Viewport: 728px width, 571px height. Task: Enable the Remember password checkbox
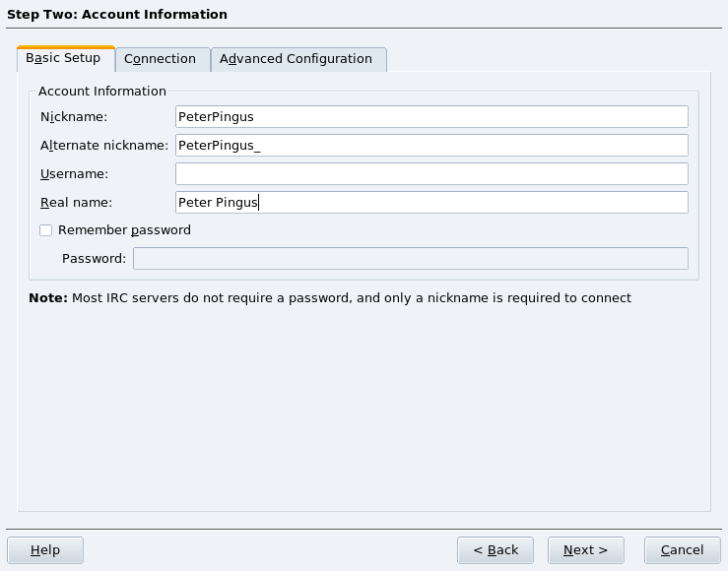[x=46, y=230]
